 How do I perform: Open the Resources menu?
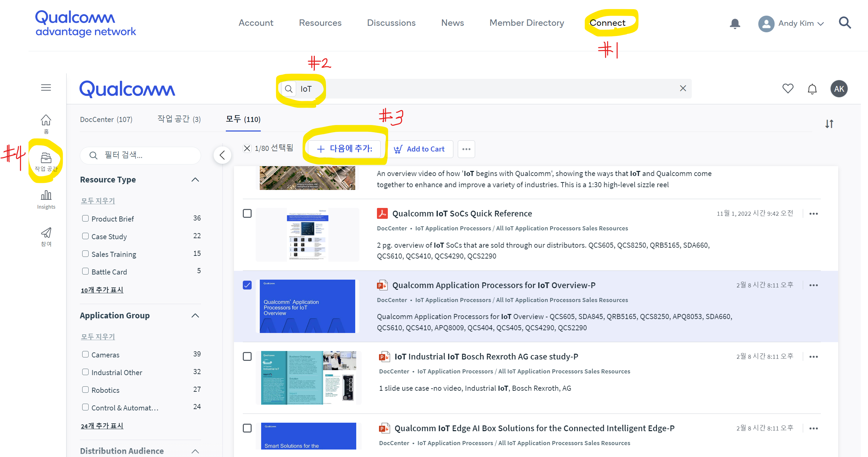coord(320,23)
